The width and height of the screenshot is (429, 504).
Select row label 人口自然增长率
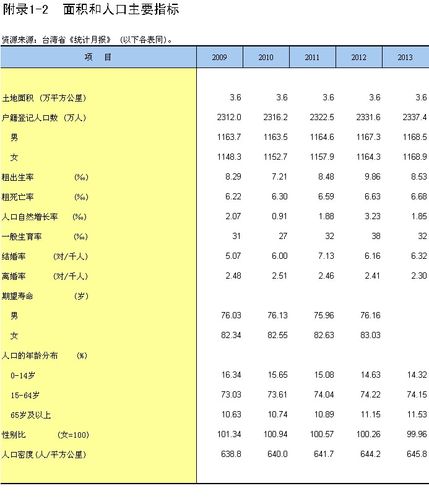[30, 217]
